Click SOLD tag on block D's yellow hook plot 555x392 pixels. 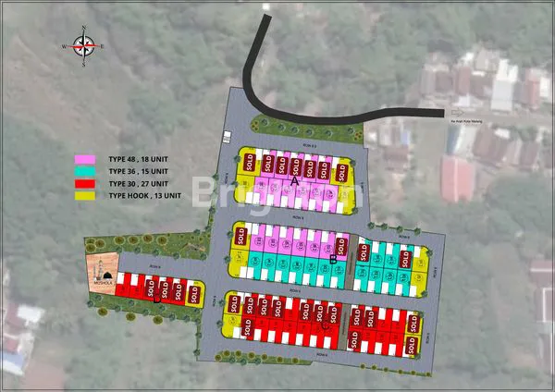(194, 295)
